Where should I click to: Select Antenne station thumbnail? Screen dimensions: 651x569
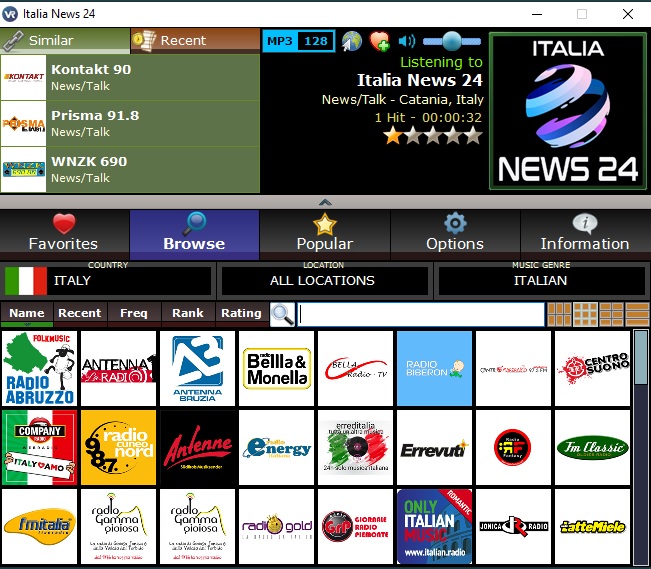click(198, 447)
